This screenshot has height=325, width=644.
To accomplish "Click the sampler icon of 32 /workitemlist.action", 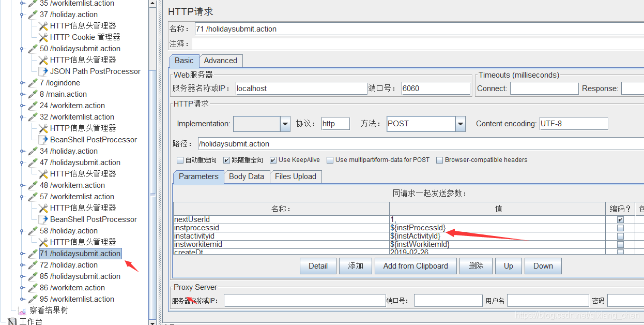I will pos(33,117).
